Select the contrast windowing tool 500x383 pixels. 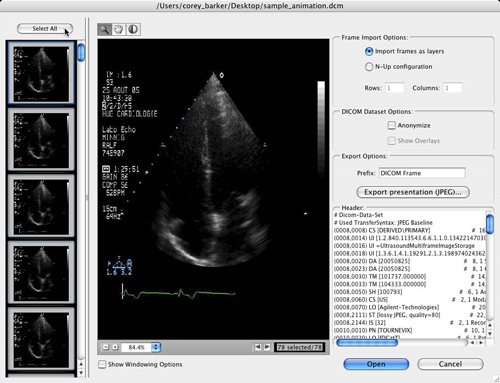133,29
